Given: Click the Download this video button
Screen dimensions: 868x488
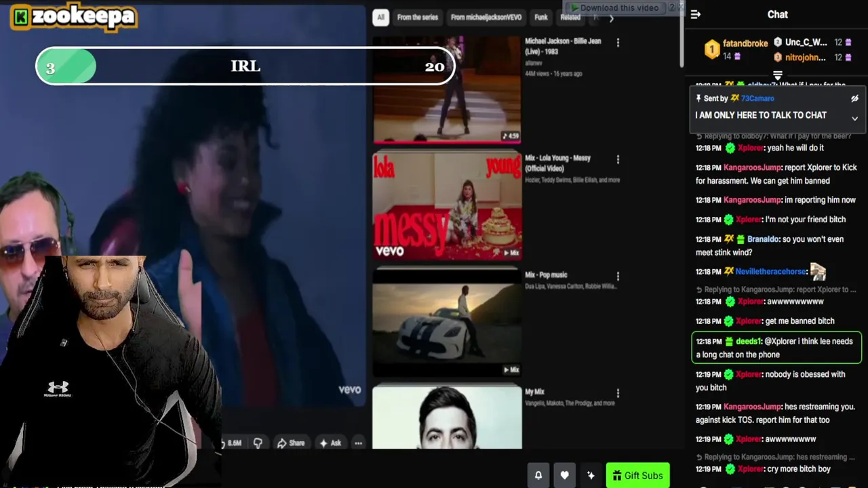Looking at the screenshot, I should (x=615, y=7).
